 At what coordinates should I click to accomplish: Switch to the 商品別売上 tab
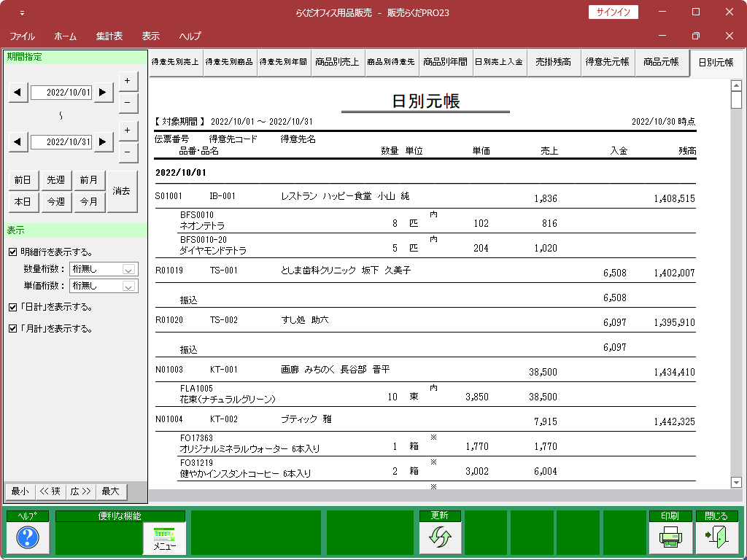(337, 63)
